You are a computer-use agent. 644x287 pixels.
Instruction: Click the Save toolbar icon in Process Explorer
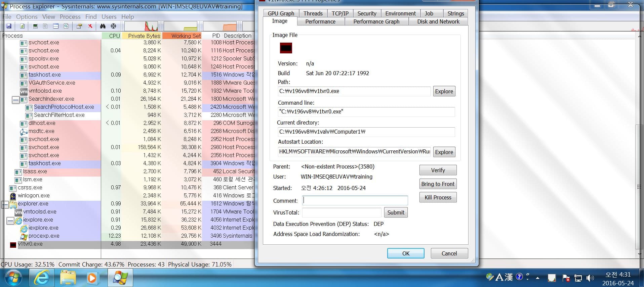tap(9, 26)
